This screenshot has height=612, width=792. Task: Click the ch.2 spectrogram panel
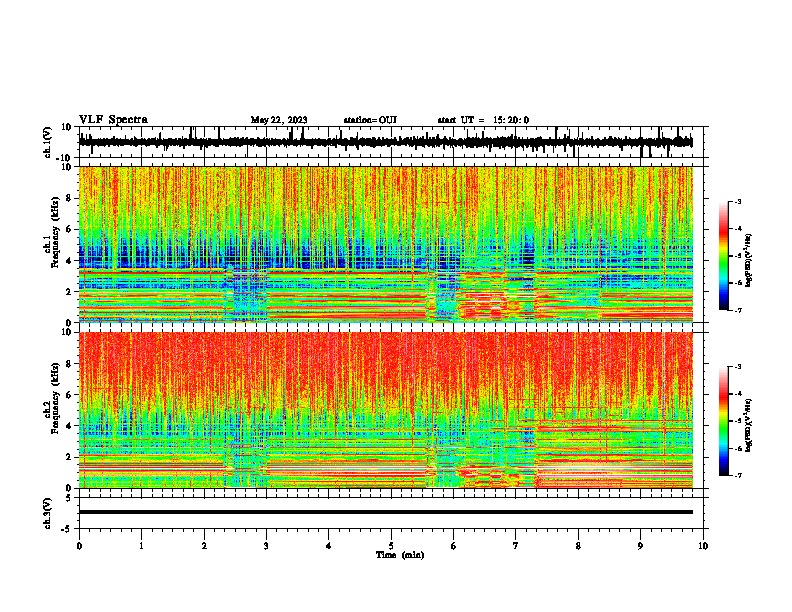point(386,410)
